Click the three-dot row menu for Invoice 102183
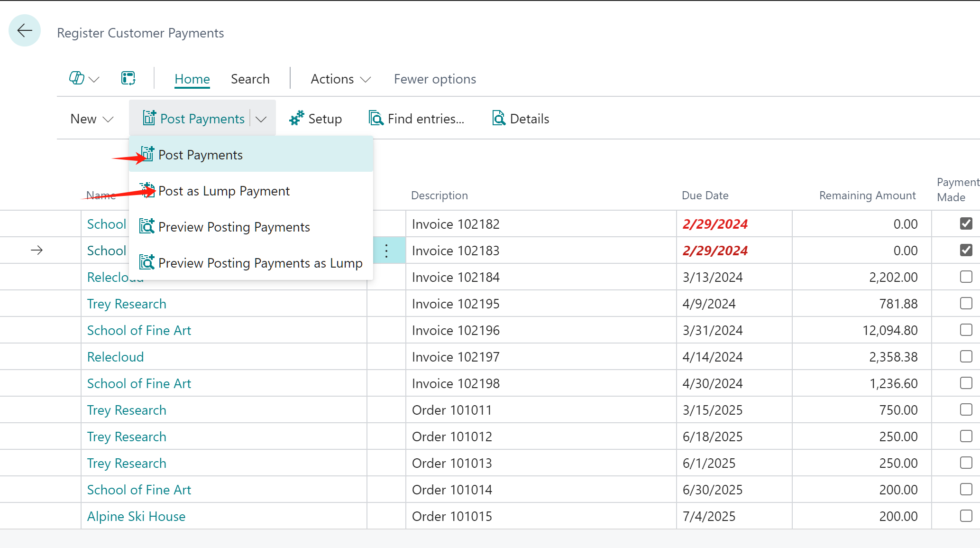980x548 pixels. [386, 251]
